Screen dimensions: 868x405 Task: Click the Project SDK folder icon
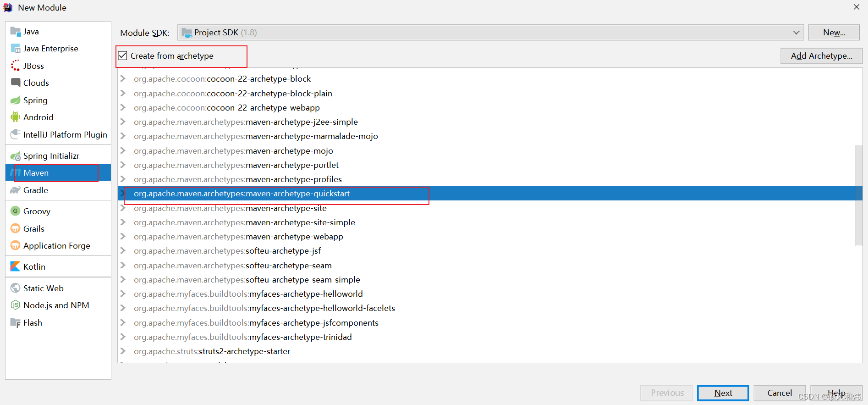pyautogui.click(x=187, y=33)
